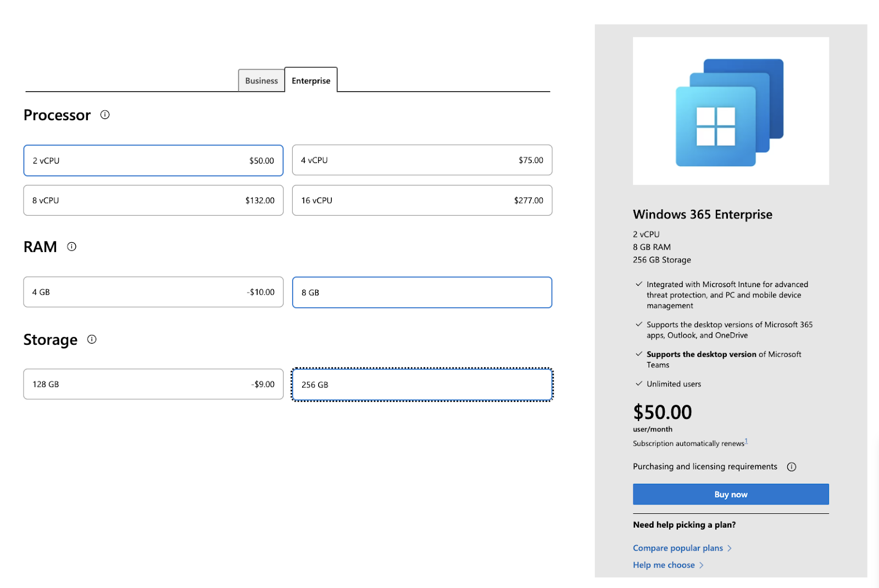Select the 8 vCPU processor option
The width and height of the screenshot is (879, 588).
click(x=153, y=200)
